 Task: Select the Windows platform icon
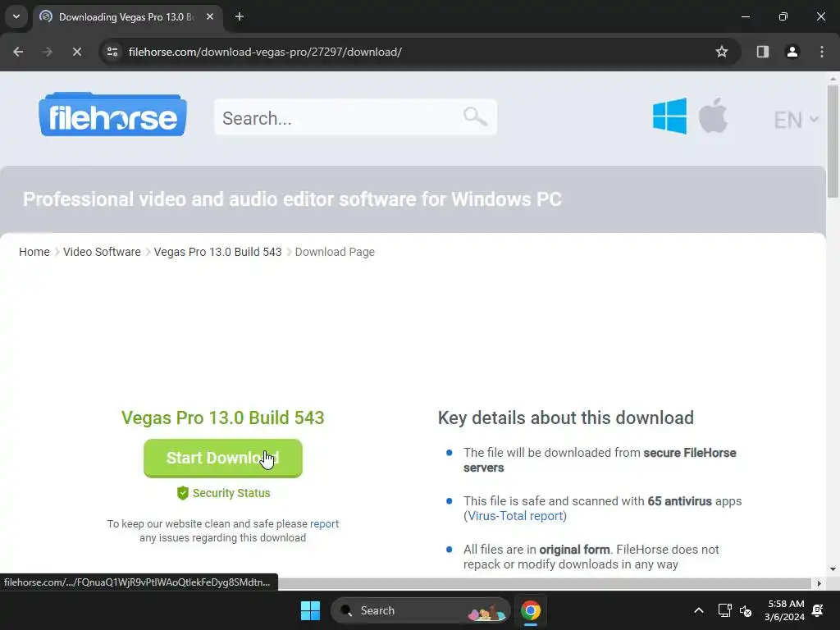coord(669,116)
